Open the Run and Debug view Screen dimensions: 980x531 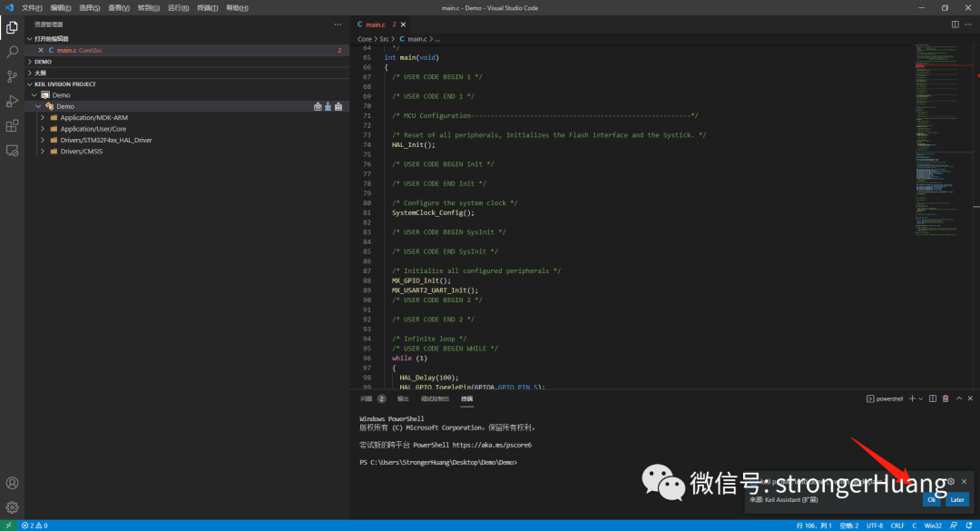[x=13, y=102]
